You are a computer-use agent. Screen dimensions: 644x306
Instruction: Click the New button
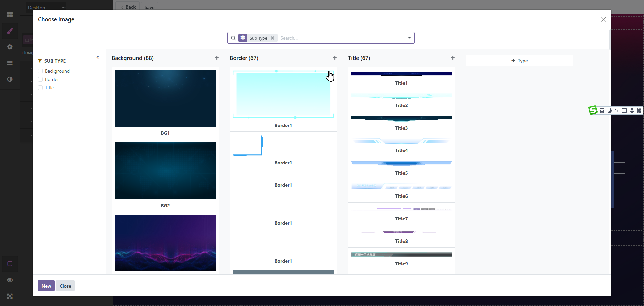pyautogui.click(x=46, y=286)
